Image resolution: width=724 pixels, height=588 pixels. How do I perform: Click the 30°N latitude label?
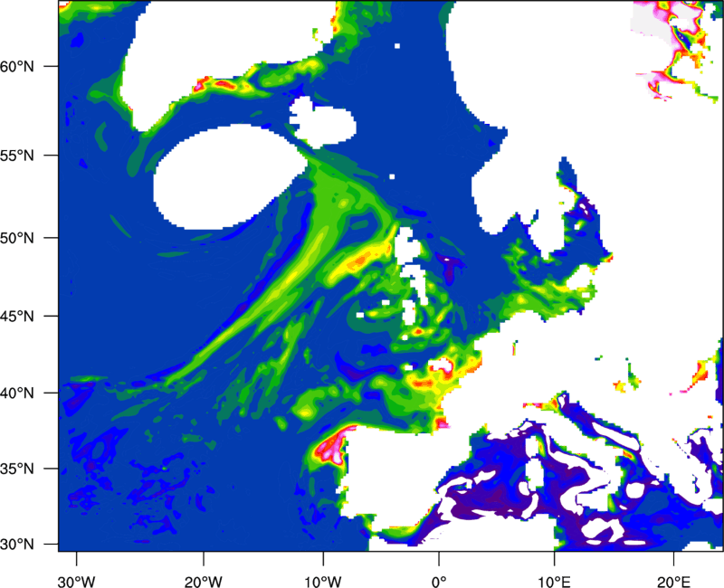(17, 545)
